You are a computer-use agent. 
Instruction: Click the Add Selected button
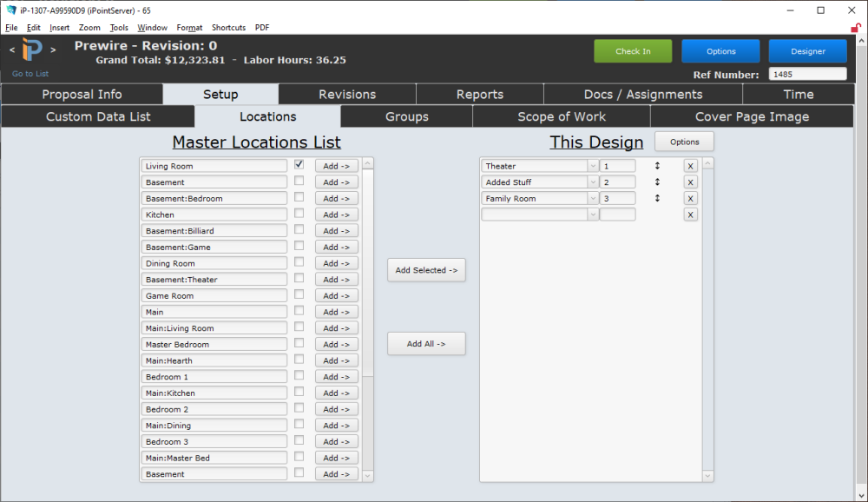coord(426,269)
